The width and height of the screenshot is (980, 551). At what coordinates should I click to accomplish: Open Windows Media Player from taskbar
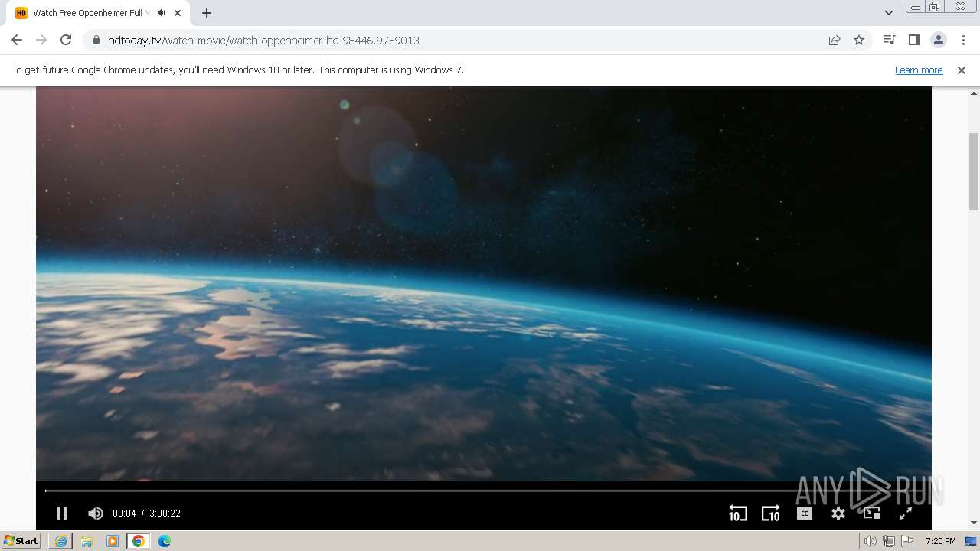pyautogui.click(x=113, y=541)
